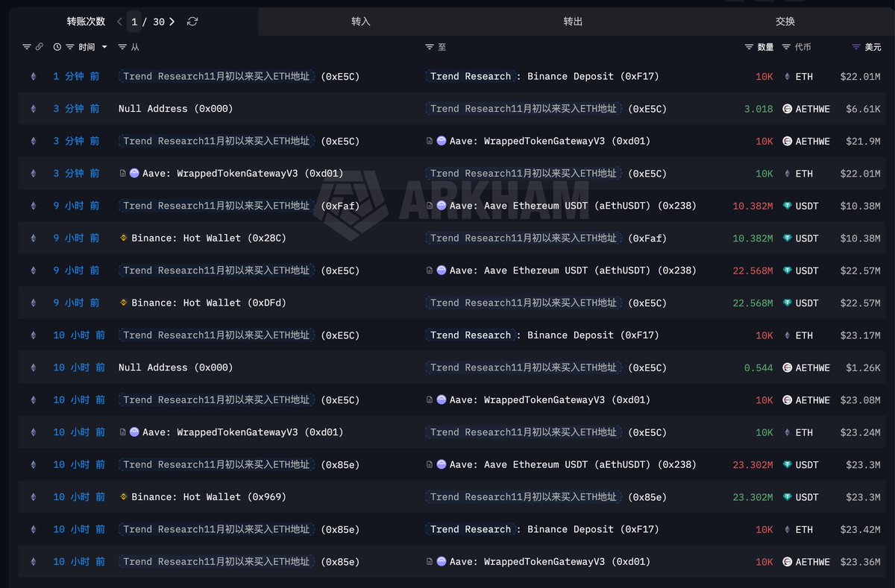Open the 美元 (USD) column filter
This screenshot has width=895, height=588.
coord(856,47)
